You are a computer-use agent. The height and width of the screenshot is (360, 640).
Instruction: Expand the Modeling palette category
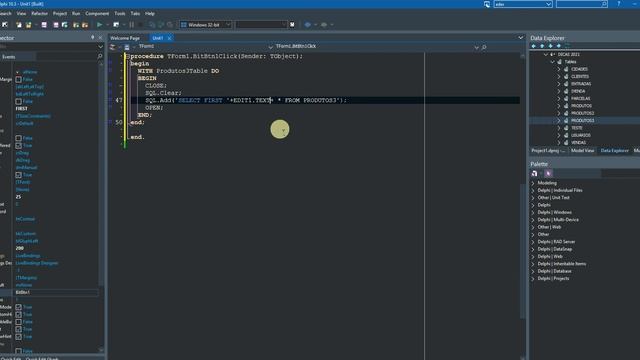(x=533, y=183)
